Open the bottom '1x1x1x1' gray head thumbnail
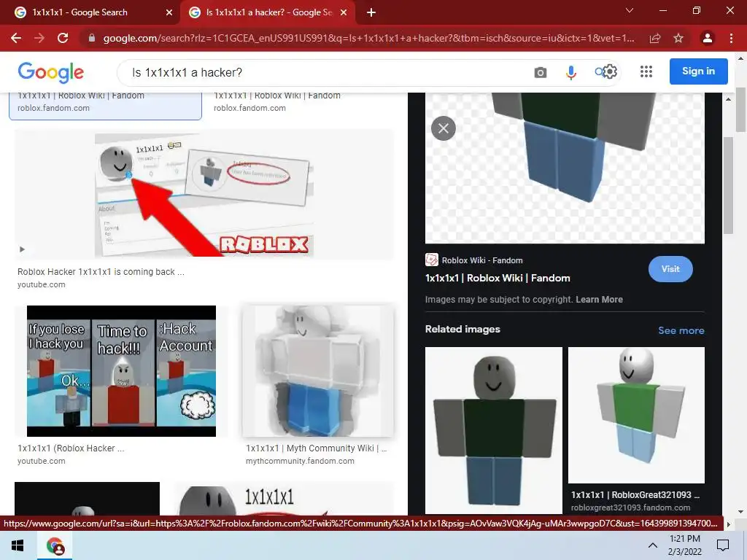The image size is (747, 560). click(284, 498)
